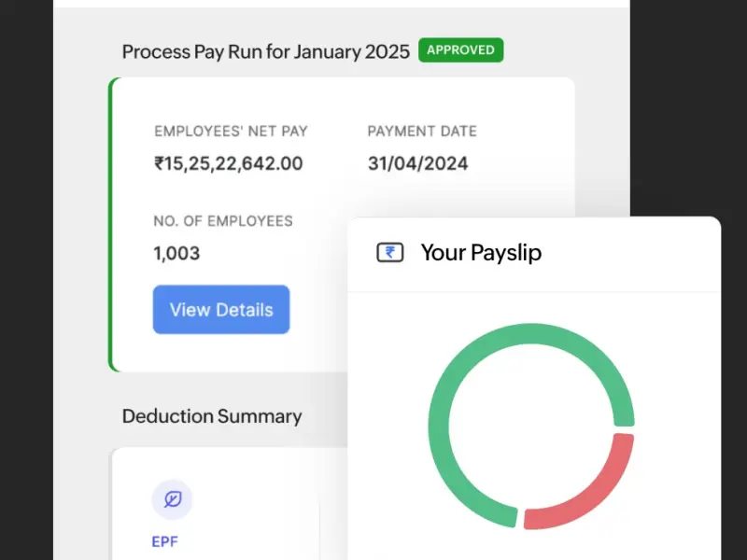The image size is (747, 560).
Task: Click the payment date 31/04/2024
Action: pyautogui.click(x=418, y=163)
